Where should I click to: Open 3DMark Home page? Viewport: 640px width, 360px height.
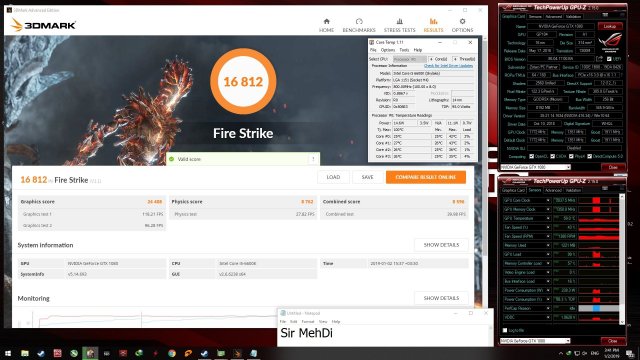tap(326, 25)
